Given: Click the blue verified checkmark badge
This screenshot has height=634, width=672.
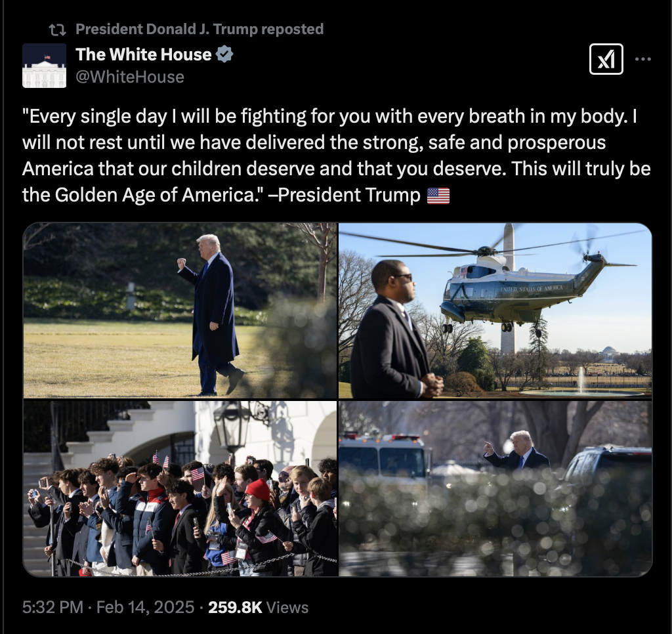Looking at the screenshot, I should pyautogui.click(x=224, y=54).
